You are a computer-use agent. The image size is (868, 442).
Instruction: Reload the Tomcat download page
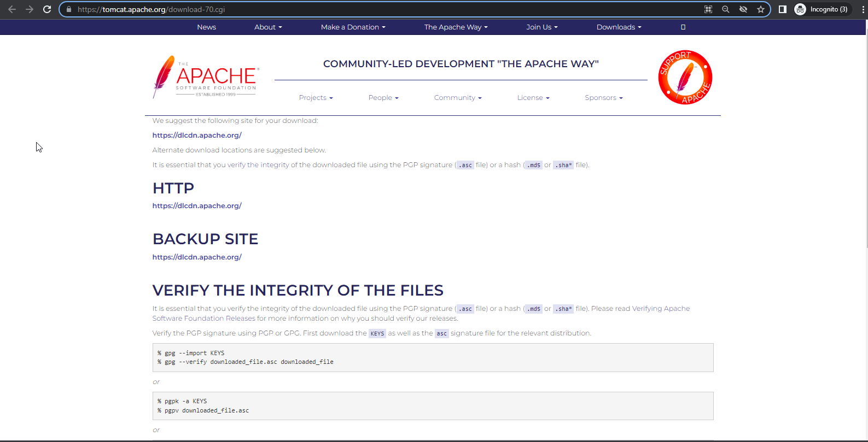(x=47, y=9)
